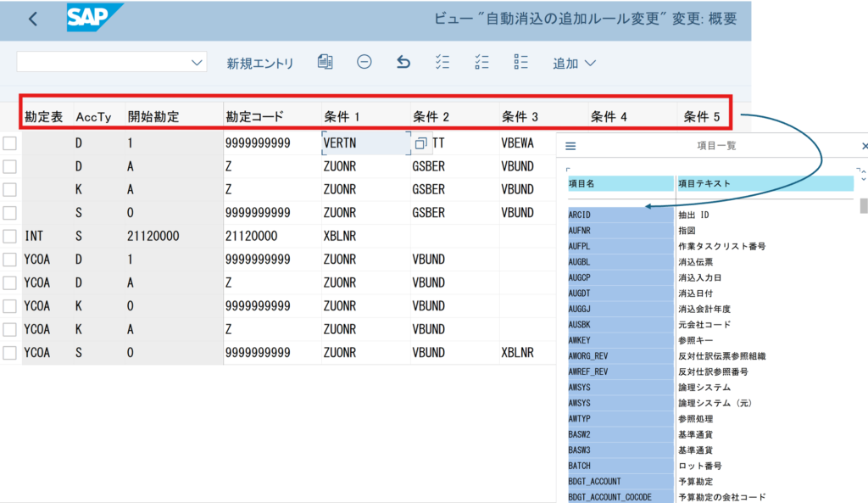
Task: Select checkbox of row S 0 with GSBER
Action: coord(9,213)
